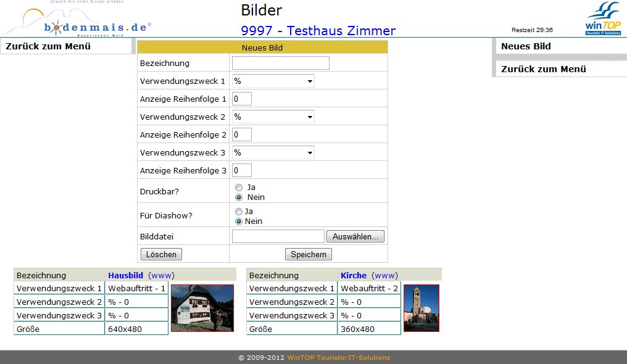This screenshot has width=627, height=364.
Task: Open the Hausbild house thumbnail
Action: [202, 308]
